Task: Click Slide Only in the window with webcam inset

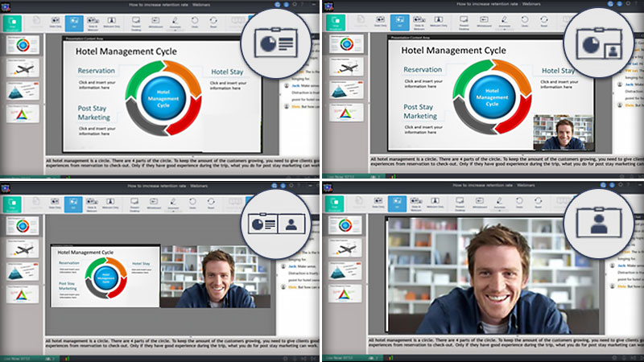Action: tap(380, 22)
